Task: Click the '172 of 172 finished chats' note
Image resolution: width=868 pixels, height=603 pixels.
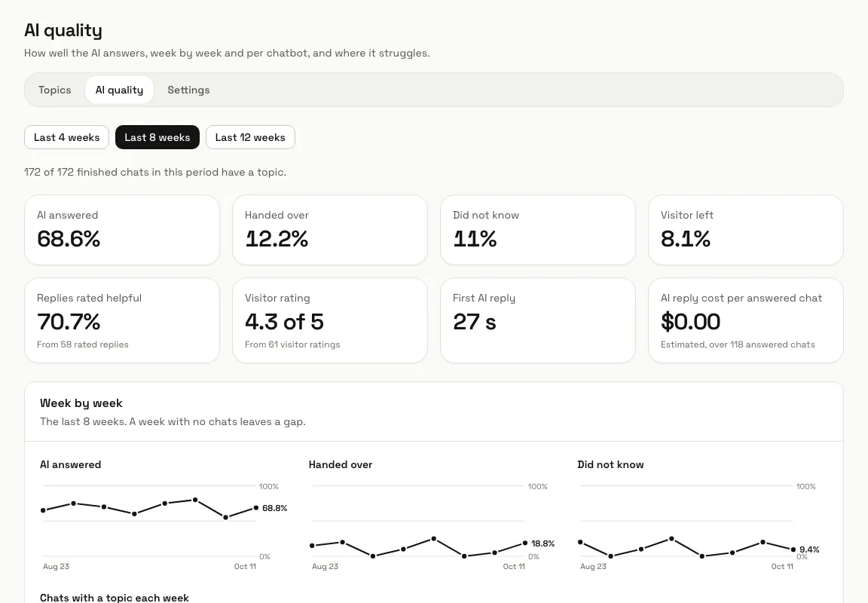Action: pos(155,172)
